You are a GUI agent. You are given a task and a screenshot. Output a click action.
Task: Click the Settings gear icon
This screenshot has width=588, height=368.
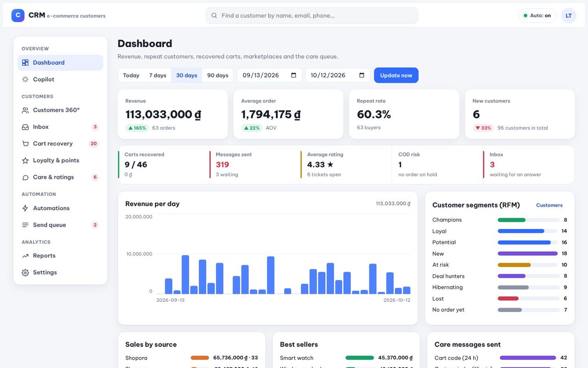[x=25, y=272]
